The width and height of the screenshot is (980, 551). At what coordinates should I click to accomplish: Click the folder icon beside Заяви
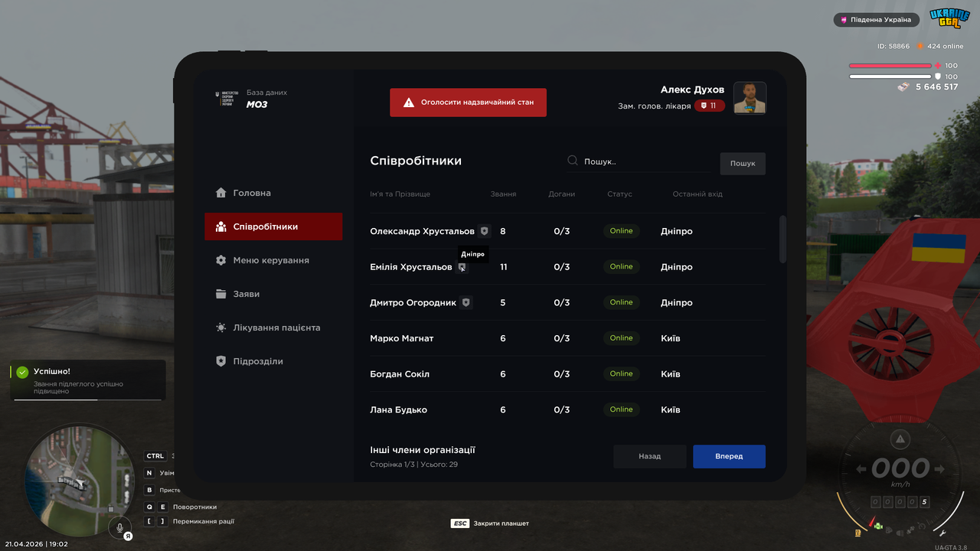[221, 294]
